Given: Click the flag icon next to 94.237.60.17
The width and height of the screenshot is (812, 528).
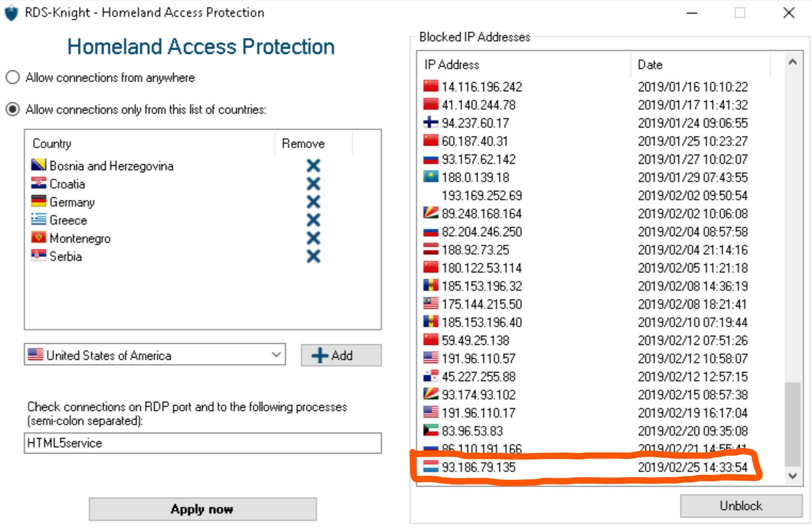Looking at the screenshot, I should coord(431,123).
